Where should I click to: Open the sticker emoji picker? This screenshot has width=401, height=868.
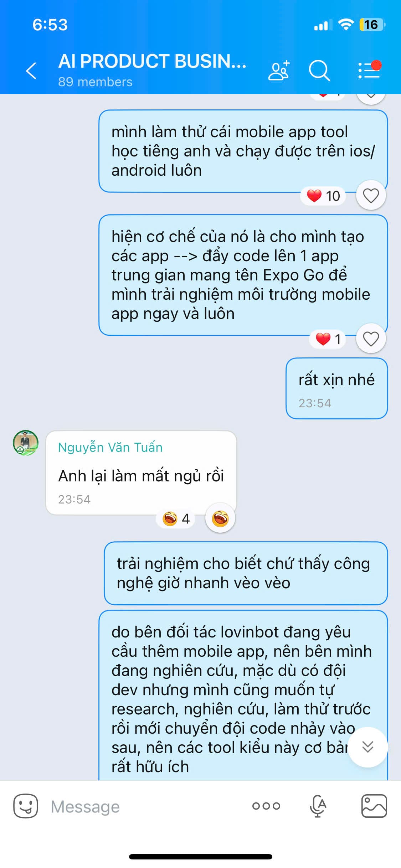(26, 806)
